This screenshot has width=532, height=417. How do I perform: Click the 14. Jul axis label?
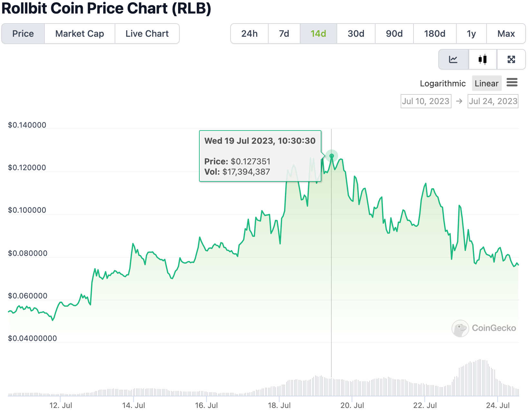pos(134,405)
